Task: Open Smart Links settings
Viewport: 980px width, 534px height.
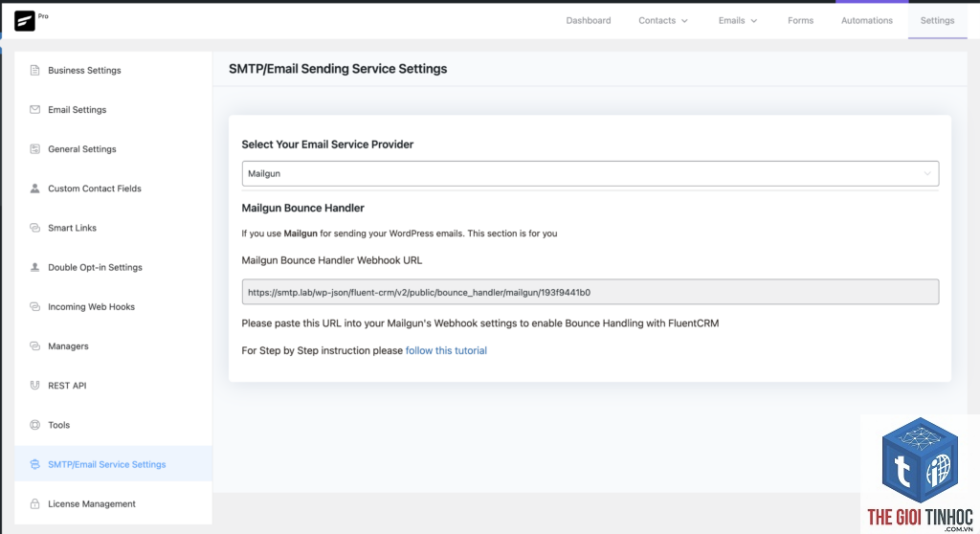Action: (113, 228)
